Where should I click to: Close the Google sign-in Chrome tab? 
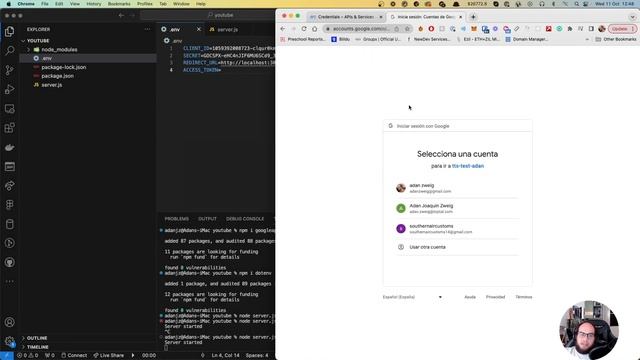[x=460, y=17]
